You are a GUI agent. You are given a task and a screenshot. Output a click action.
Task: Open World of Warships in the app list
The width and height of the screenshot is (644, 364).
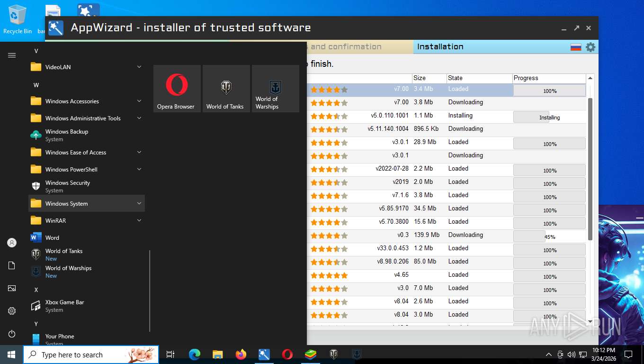[87, 272]
